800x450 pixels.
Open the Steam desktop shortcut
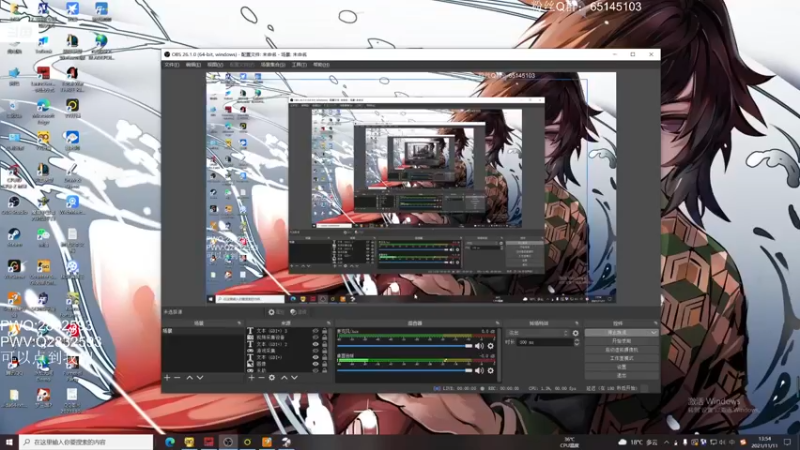coord(14,238)
